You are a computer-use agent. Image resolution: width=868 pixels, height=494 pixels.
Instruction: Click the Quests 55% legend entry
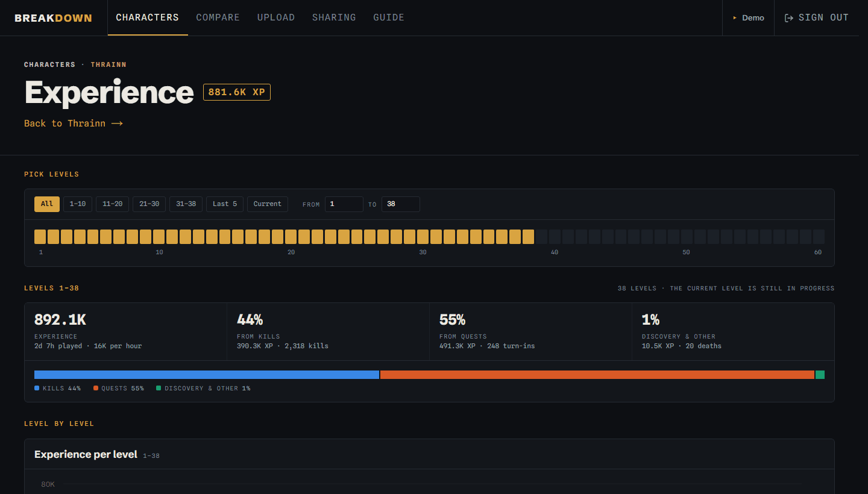pos(119,389)
